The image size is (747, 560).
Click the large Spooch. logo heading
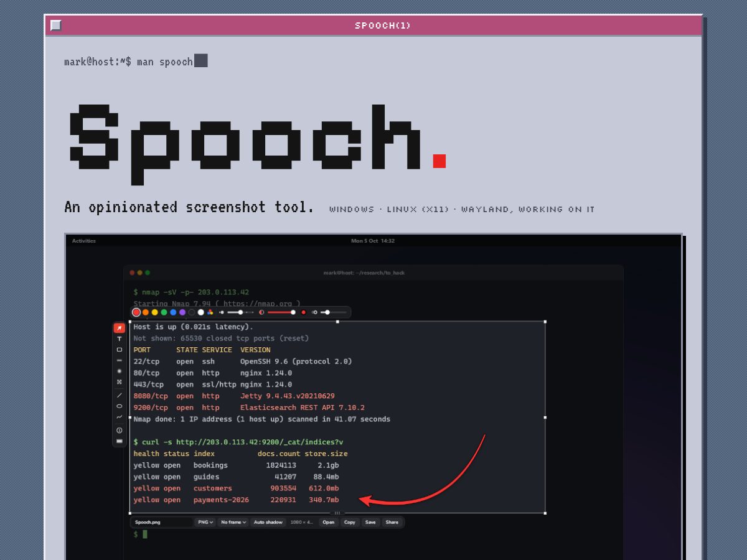(257, 144)
